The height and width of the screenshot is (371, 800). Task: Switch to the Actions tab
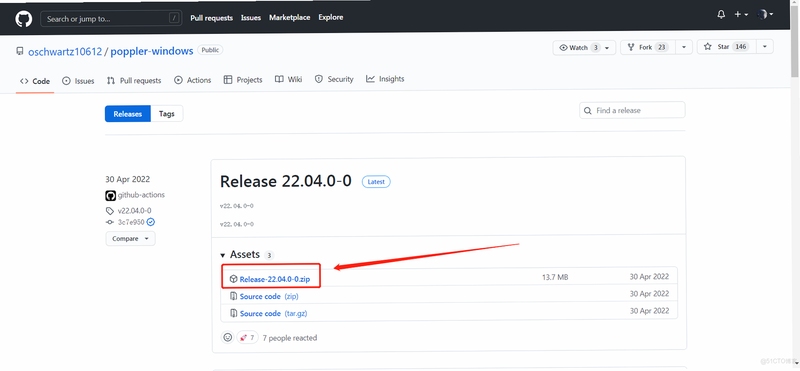tap(192, 80)
